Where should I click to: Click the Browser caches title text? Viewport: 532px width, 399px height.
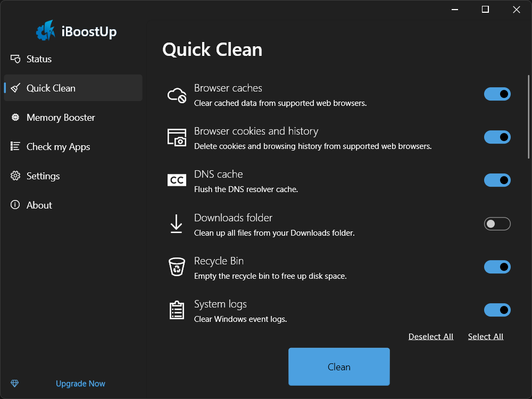[x=228, y=88]
